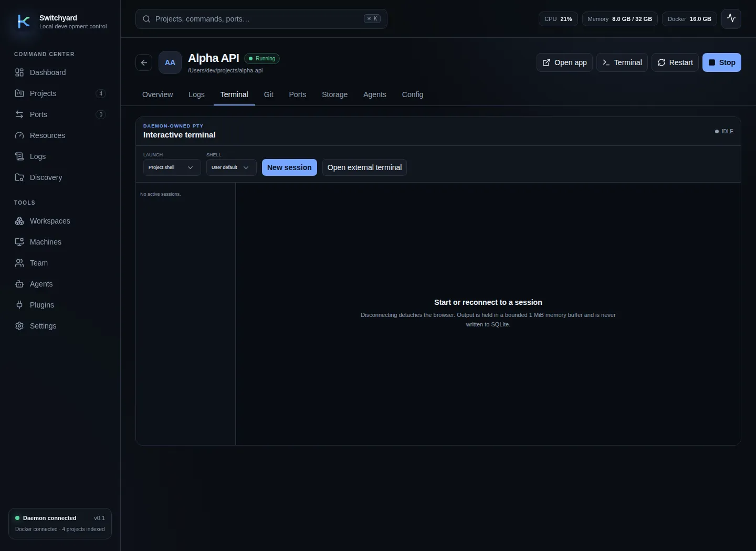
Task: Switch to the project Ports tab
Action: click(297, 94)
